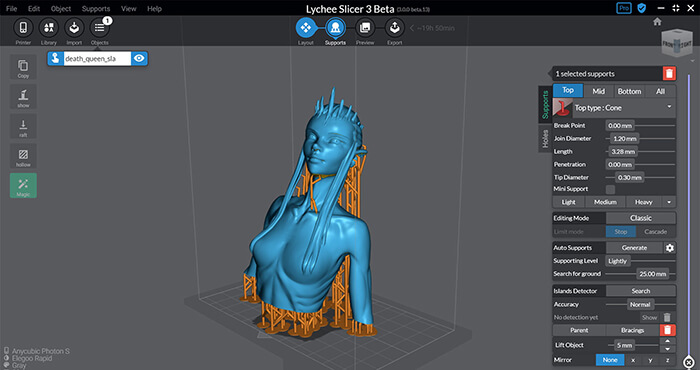Increase Lift Object with up arrow
Viewport: 700px width, 370px height.
tap(667, 341)
